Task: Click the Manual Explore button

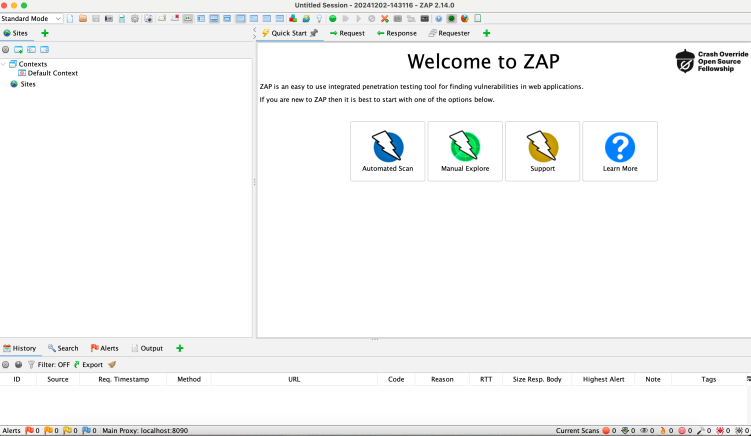Action: click(465, 151)
